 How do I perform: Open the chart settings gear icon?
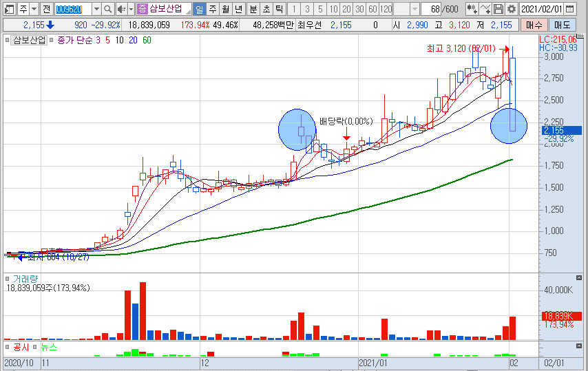[x=511, y=9]
